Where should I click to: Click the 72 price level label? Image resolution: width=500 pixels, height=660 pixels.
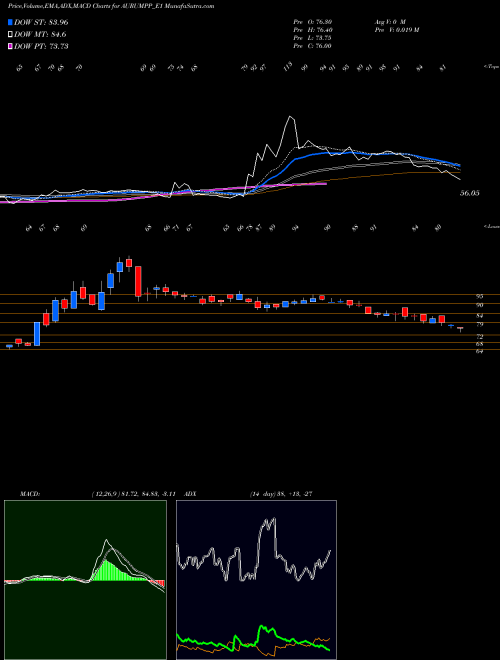(x=479, y=337)
